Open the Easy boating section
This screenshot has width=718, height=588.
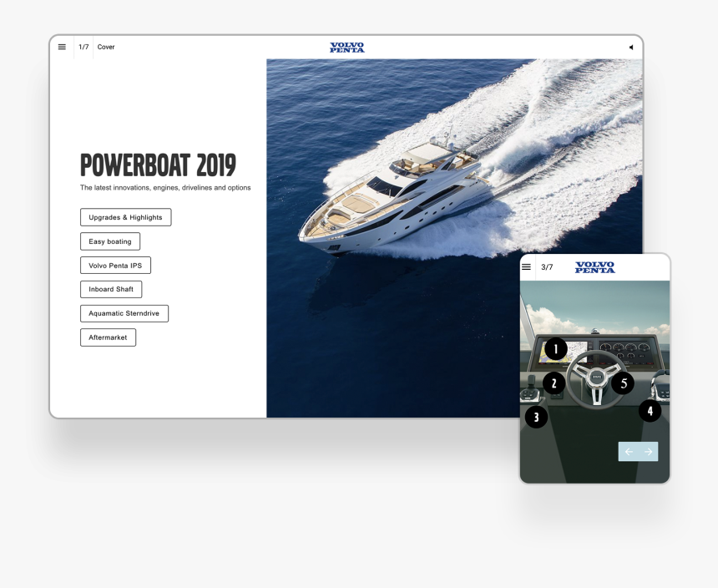[110, 241]
